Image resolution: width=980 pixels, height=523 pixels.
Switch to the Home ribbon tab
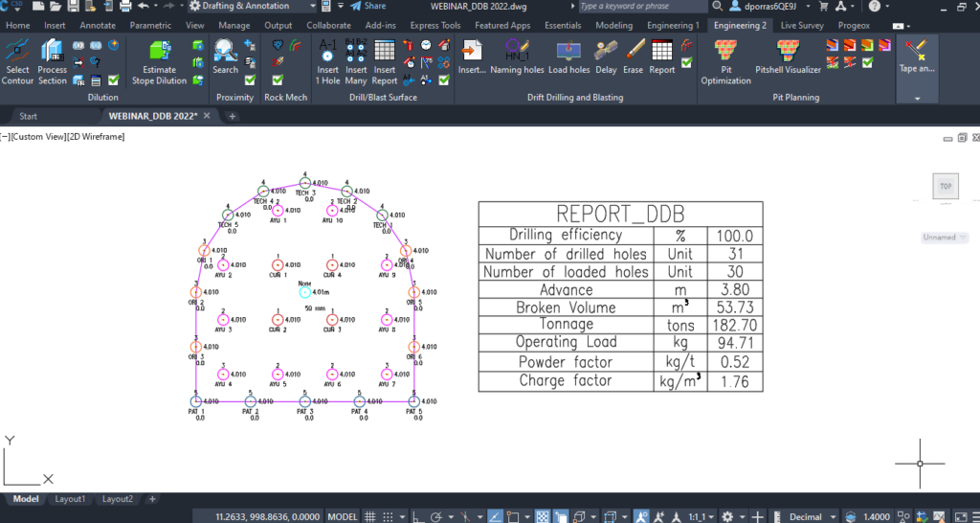pos(17,26)
